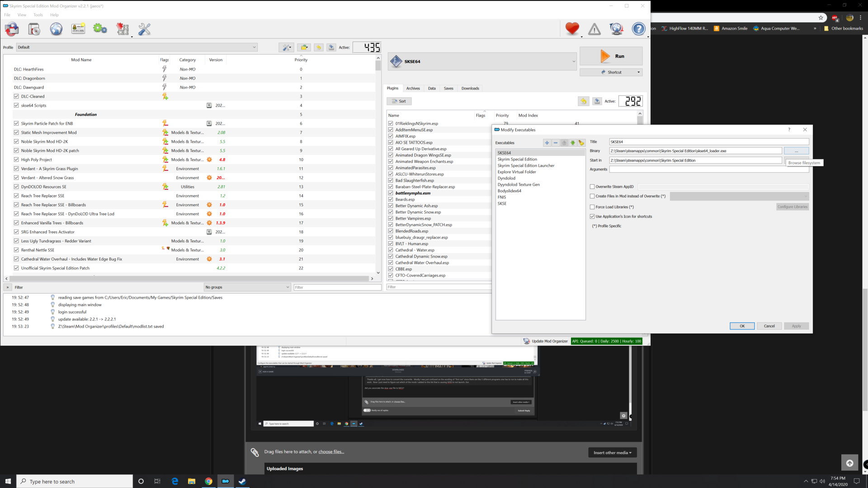Click the attachment paperclip icon in browser
Screen dimensions: 868x488
(x=255, y=452)
